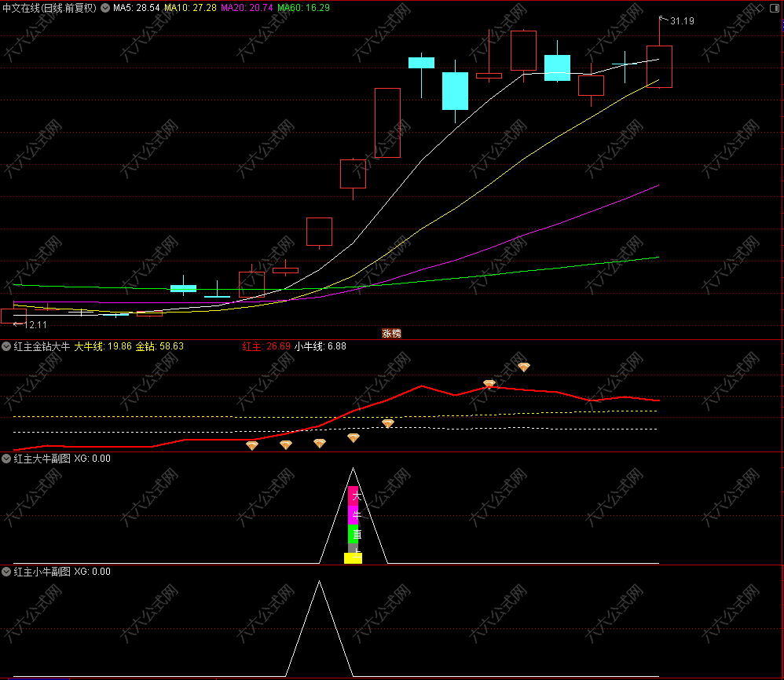Screen dimensions: 784x680
Task: Click the yellow bar at 大牛 signal base
Action: tap(353, 558)
